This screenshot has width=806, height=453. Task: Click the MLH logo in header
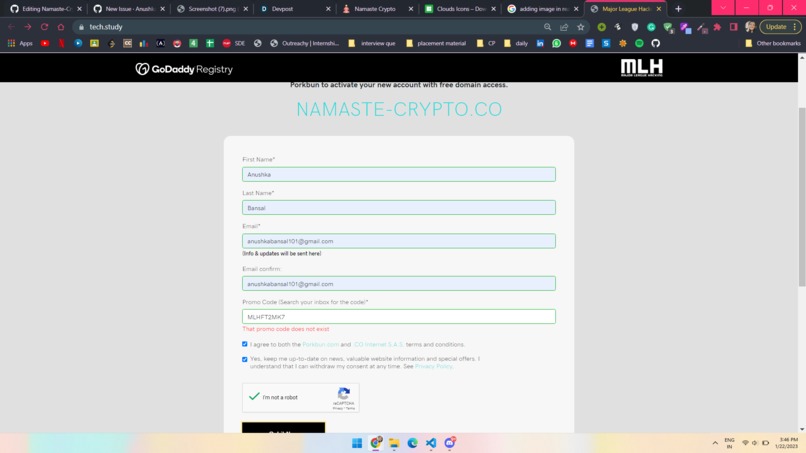point(642,67)
